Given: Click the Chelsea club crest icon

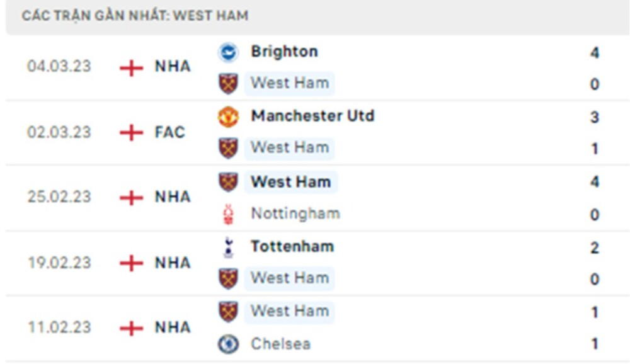Looking at the screenshot, I should click(x=228, y=344).
